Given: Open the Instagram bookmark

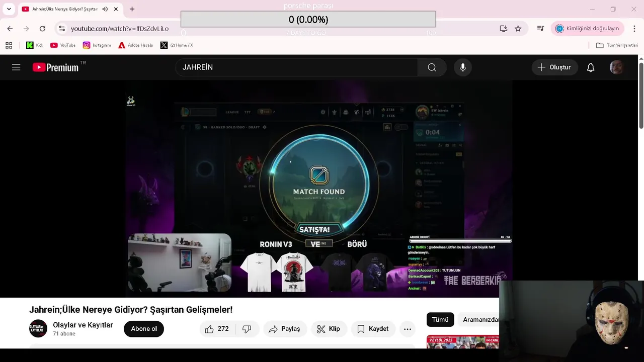Looking at the screenshot, I should [97, 45].
